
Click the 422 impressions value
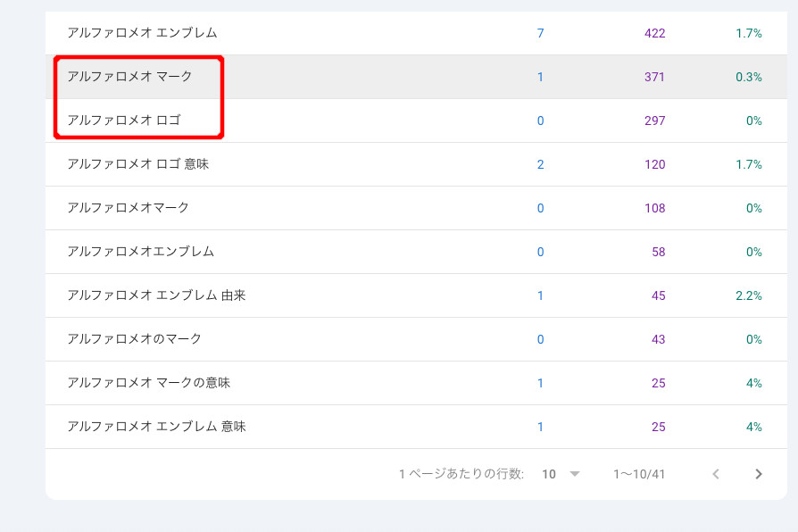point(654,34)
